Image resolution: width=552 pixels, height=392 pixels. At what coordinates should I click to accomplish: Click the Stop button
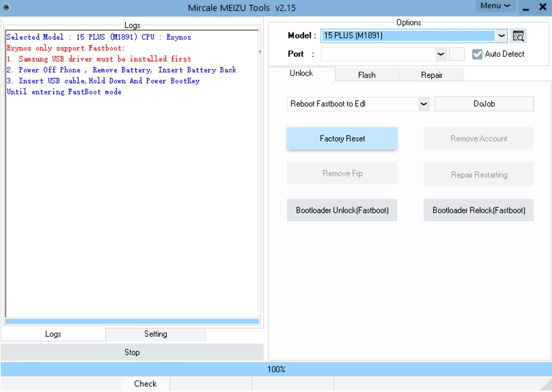pyautogui.click(x=132, y=352)
